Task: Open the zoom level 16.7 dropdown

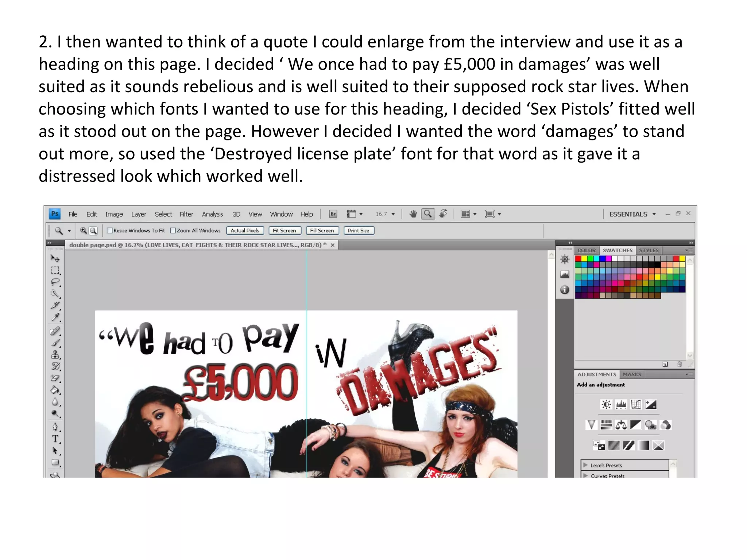Action: point(393,214)
